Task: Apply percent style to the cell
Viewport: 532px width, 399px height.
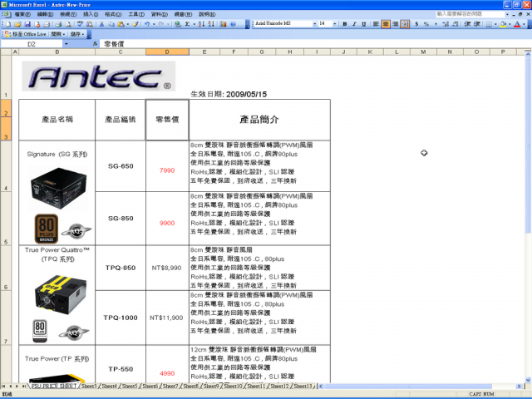Action: point(426,24)
